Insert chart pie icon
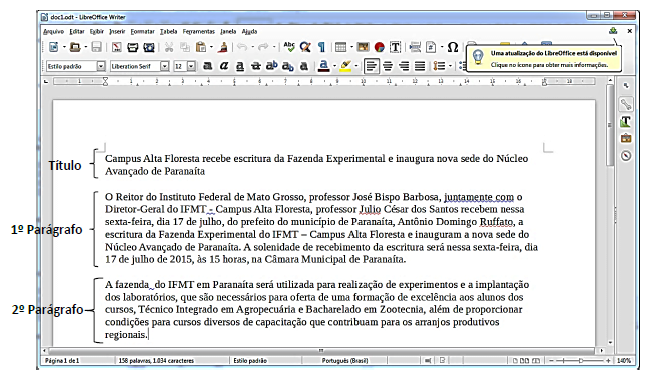This screenshot has width=656, height=375. click(x=379, y=47)
